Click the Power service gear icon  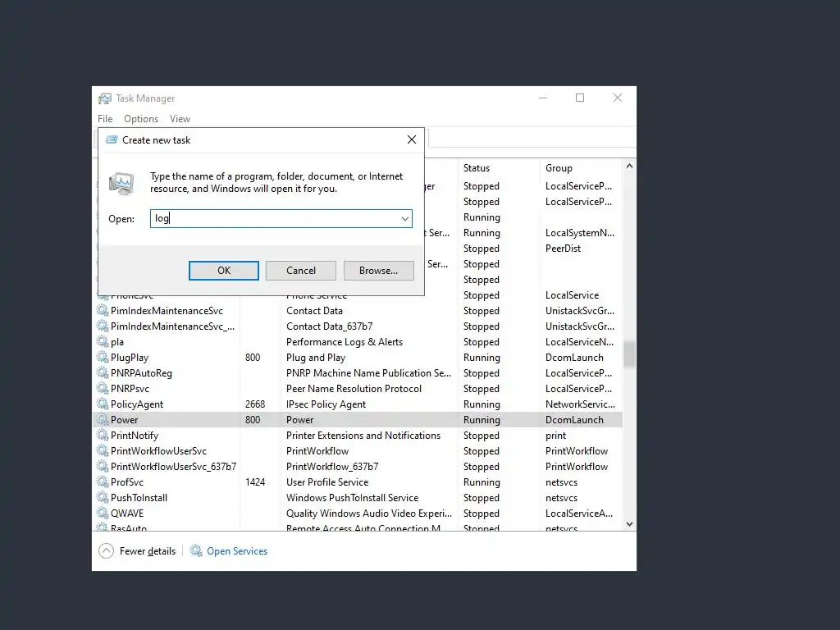(x=103, y=419)
